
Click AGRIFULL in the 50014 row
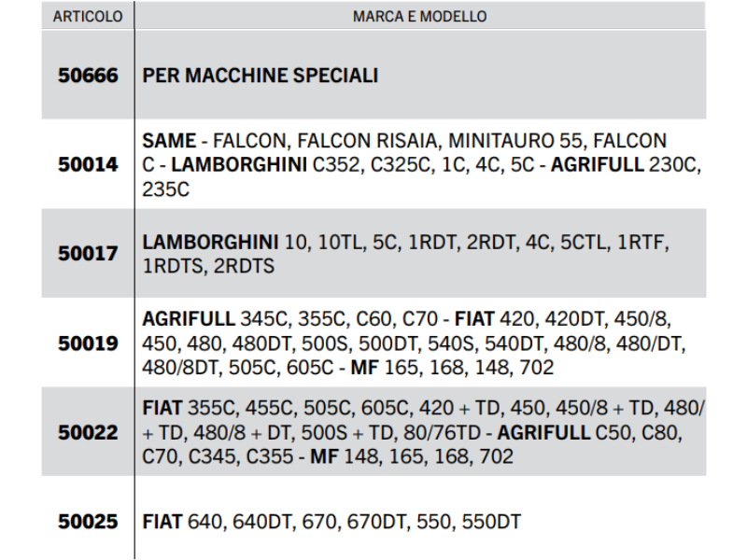(x=598, y=165)
